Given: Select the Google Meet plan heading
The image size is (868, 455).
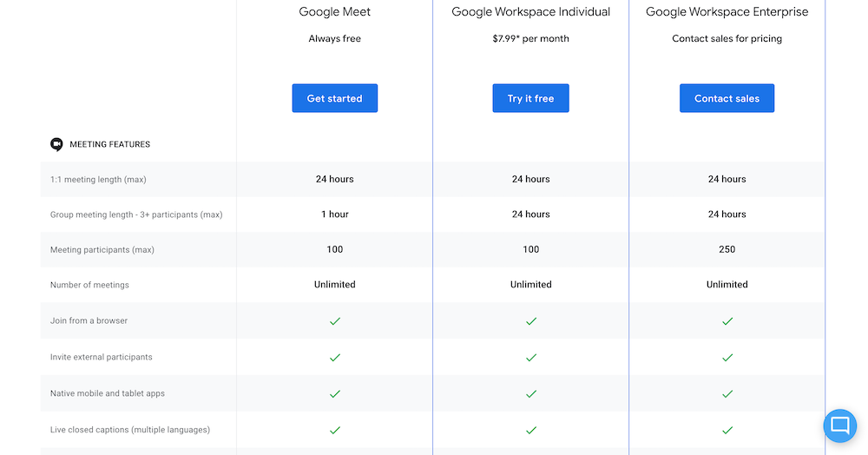Looking at the screenshot, I should (x=335, y=11).
